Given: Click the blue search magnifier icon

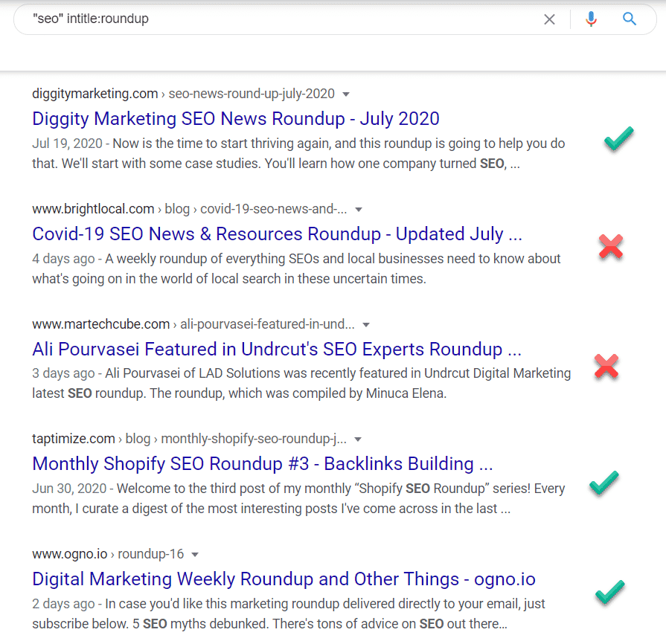Looking at the screenshot, I should click(x=630, y=19).
